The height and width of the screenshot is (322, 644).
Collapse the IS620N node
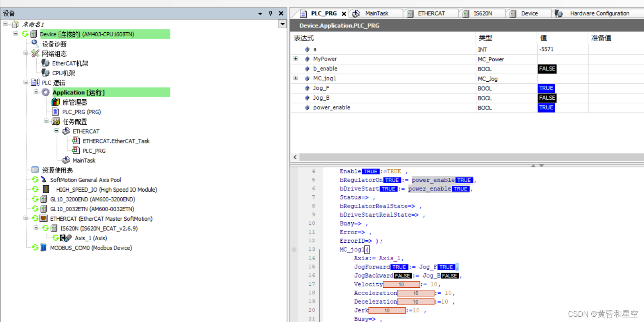point(36,228)
